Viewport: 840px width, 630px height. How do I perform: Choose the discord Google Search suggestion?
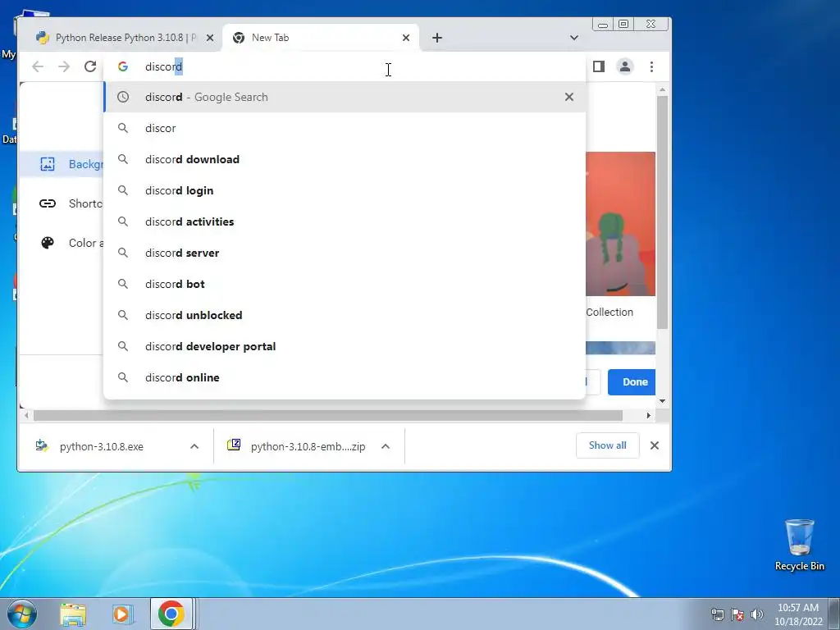(x=345, y=97)
